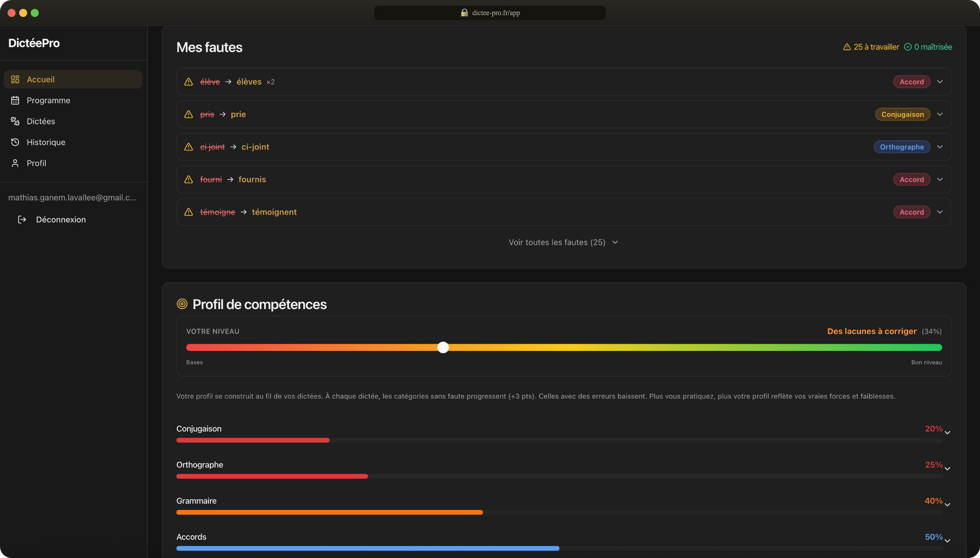Screen dimensions: 980x558
Task: Expand the élève → élèves fault row
Action: tap(940, 81)
